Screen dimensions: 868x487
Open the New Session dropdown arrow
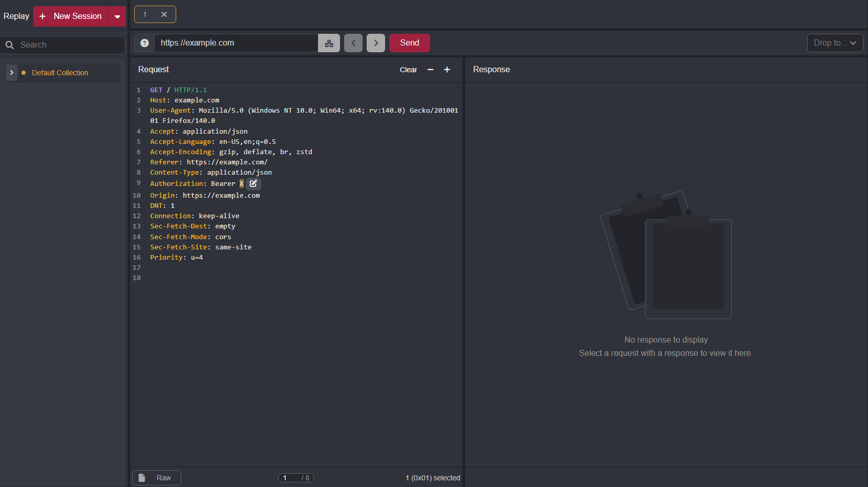click(x=117, y=16)
